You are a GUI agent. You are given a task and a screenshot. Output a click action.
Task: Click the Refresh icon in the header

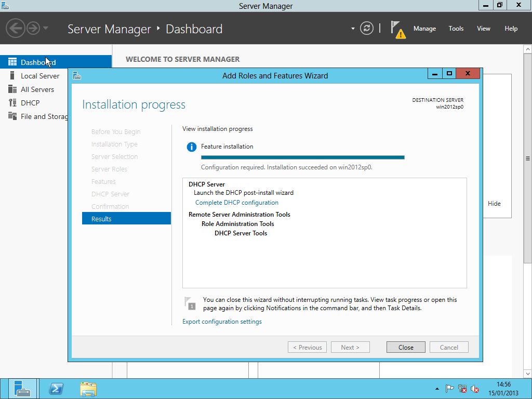coord(367,29)
